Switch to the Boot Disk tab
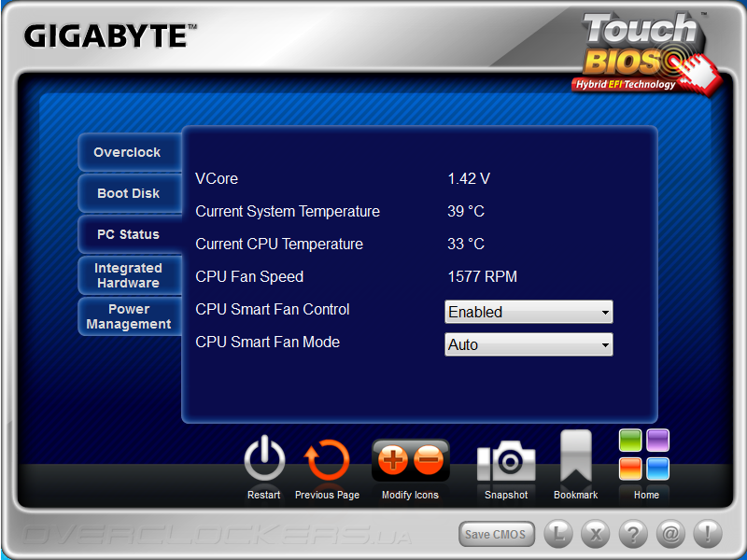The image size is (747, 560). click(x=130, y=193)
